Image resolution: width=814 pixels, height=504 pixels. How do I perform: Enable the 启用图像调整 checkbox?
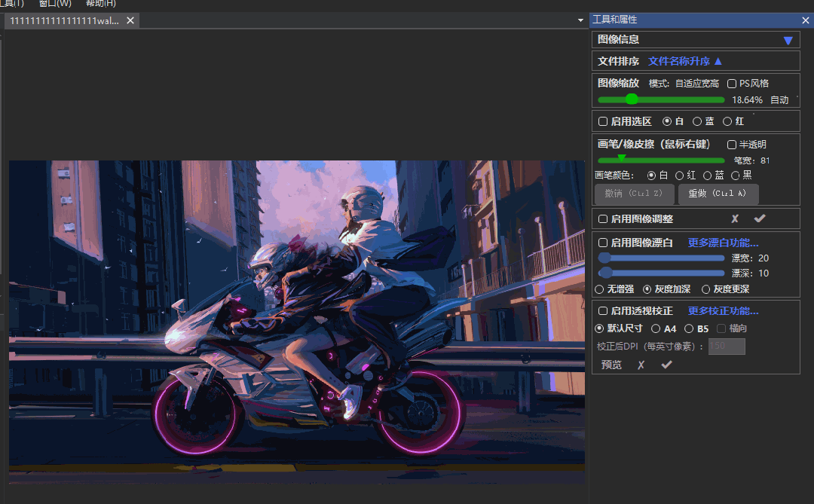[x=603, y=219]
